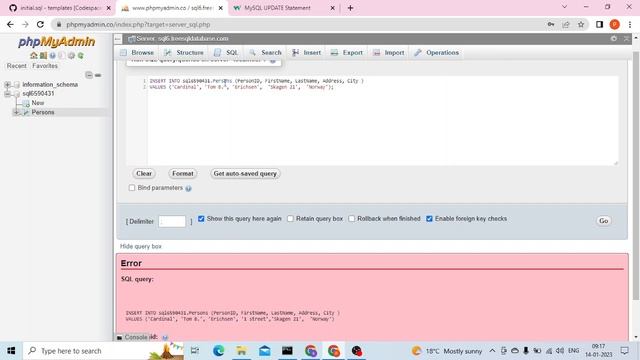This screenshot has height=360, width=640.
Task: Click the log out (exit door) icon
Action: [43, 56]
